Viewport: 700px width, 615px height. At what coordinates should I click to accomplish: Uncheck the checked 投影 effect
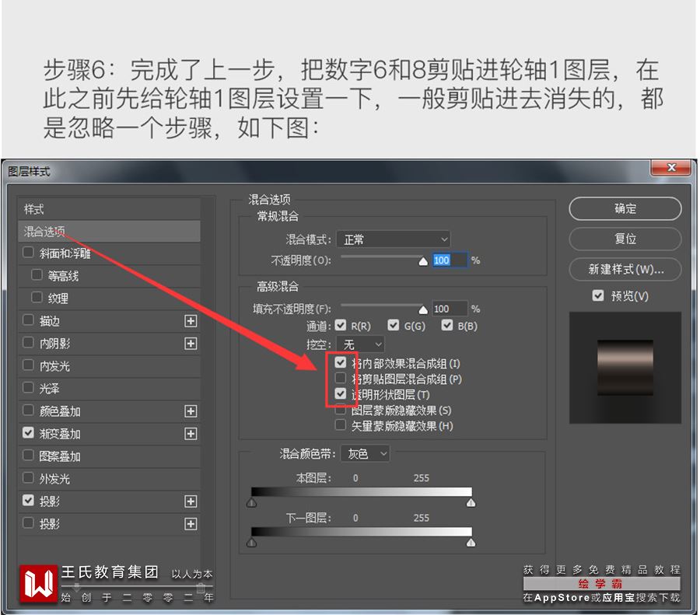click(28, 500)
